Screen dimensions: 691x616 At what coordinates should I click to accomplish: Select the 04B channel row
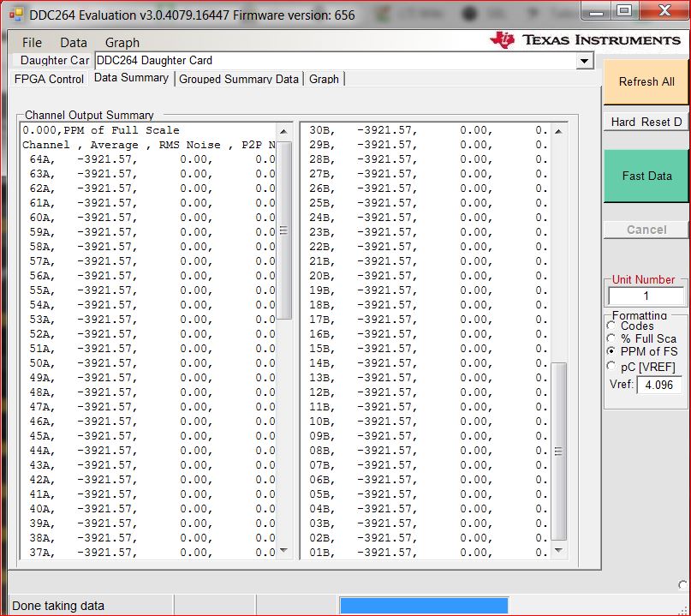(x=426, y=509)
